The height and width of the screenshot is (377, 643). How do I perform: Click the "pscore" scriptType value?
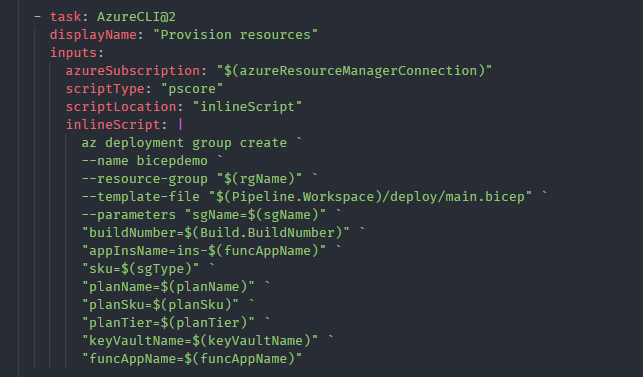[x=192, y=89]
